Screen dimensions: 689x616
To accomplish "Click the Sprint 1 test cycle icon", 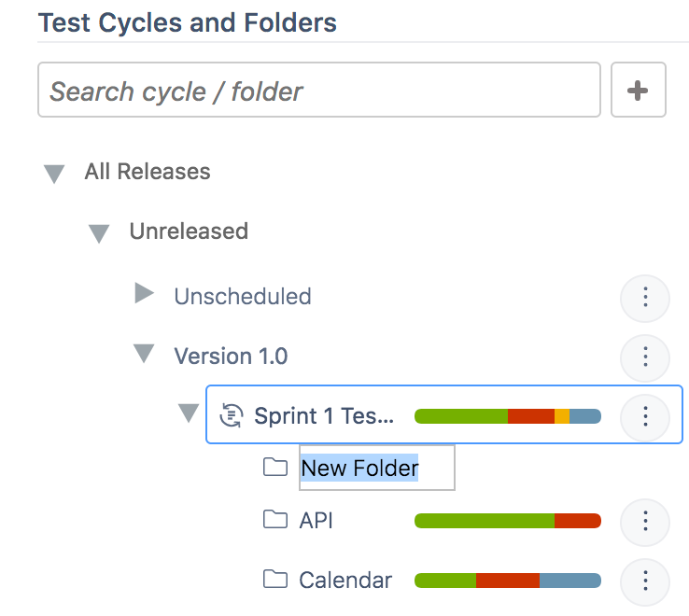I will [x=231, y=415].
